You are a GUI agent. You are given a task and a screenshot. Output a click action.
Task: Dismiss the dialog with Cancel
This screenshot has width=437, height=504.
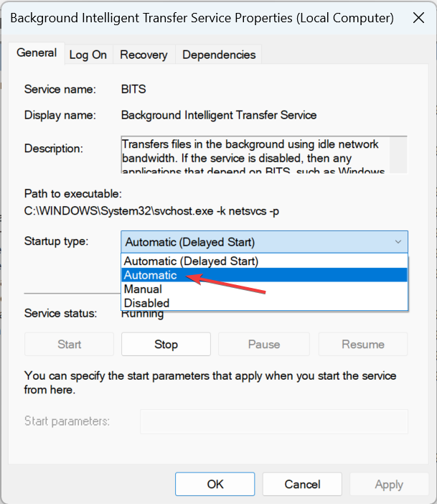(x=302, y=484)
